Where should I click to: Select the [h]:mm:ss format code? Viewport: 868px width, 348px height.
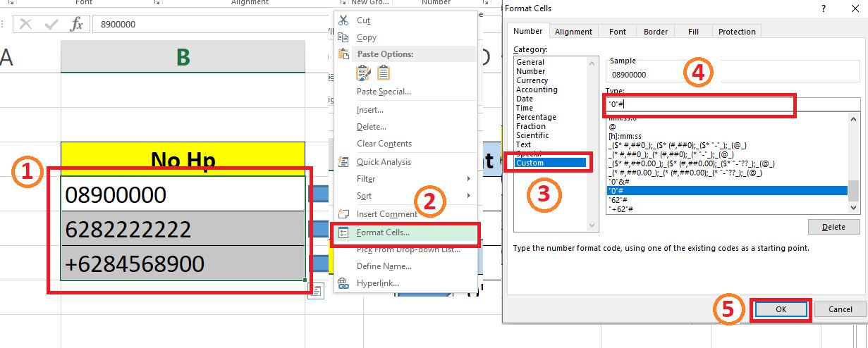point(623,135)
